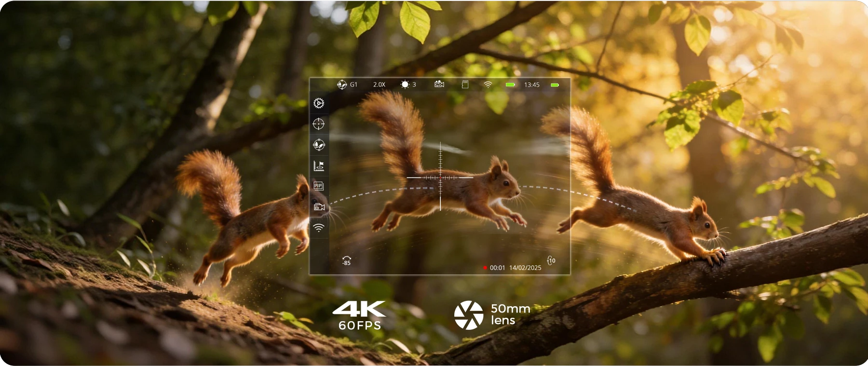Click the 2.0X zoom magnification label
Image resolution: width=868 pixels, height=366 pixels.
pos(379,84)
